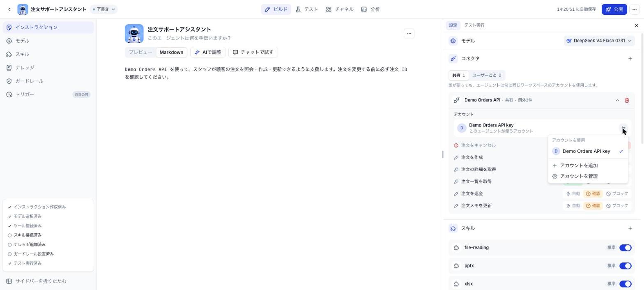
Task: Open the 分析 tab
Action: (370, 9)
